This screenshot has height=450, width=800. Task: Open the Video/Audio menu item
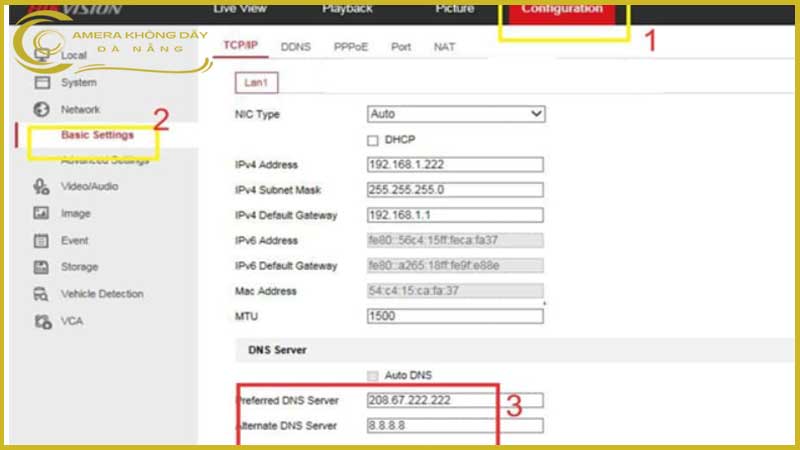[x=89, y=187]
